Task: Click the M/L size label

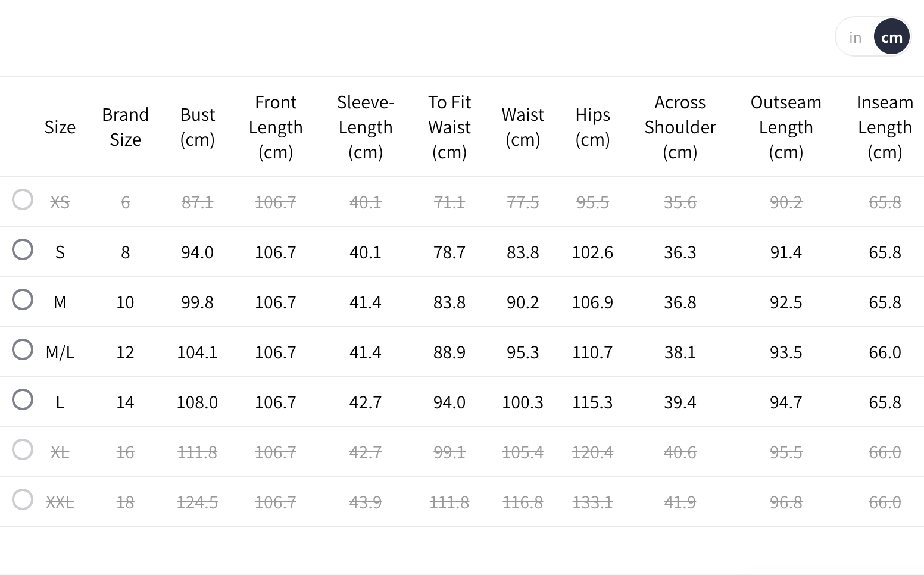Action: coord(60,352)
